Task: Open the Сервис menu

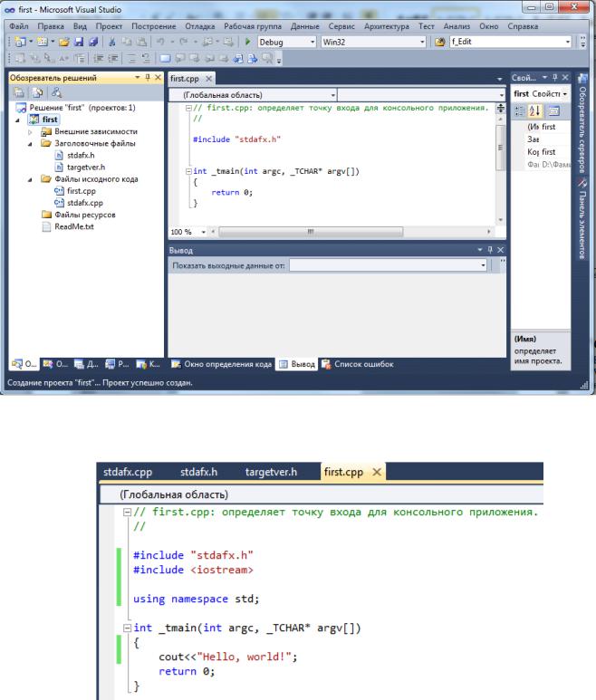Action: tap(341, 26)
